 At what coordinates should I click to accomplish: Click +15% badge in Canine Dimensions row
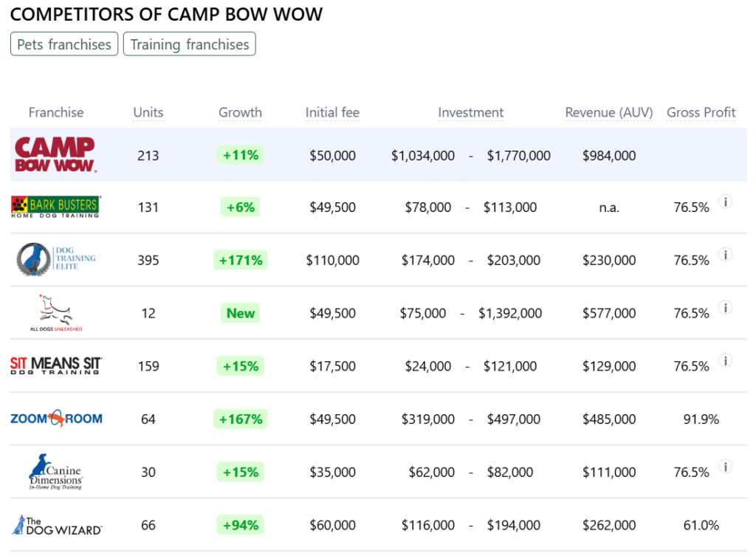[240, 472]
